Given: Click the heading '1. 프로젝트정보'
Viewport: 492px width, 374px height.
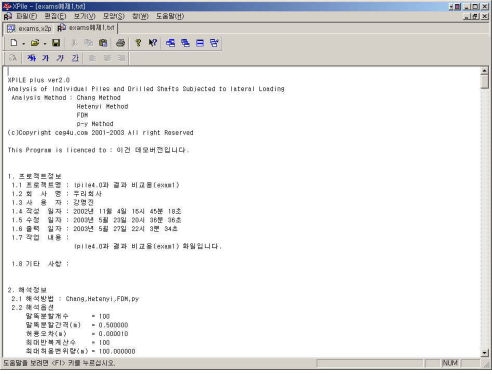Looking at the screenshot, I should (x=35, y=176).
